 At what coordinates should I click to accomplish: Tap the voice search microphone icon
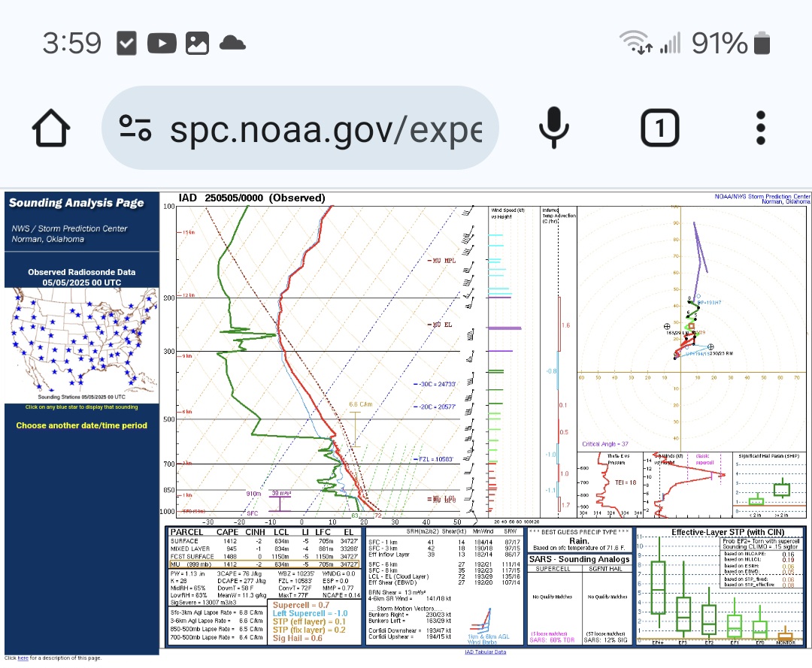click(553, 128)
